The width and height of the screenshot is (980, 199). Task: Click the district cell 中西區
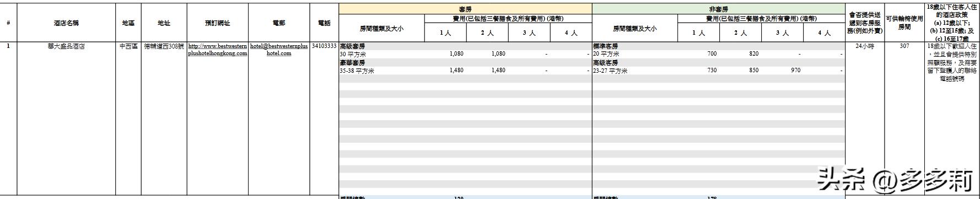[128, 46]
